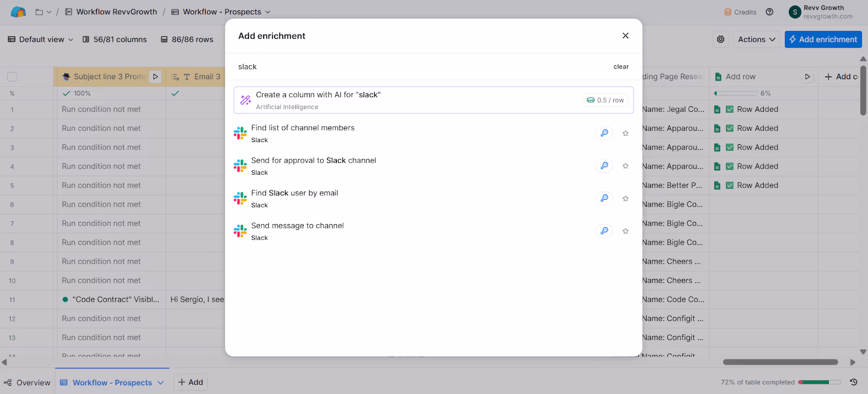The height and width of the screenshot is (394, 868).
Task: Click the scroll left arrow
Action: 4,362
